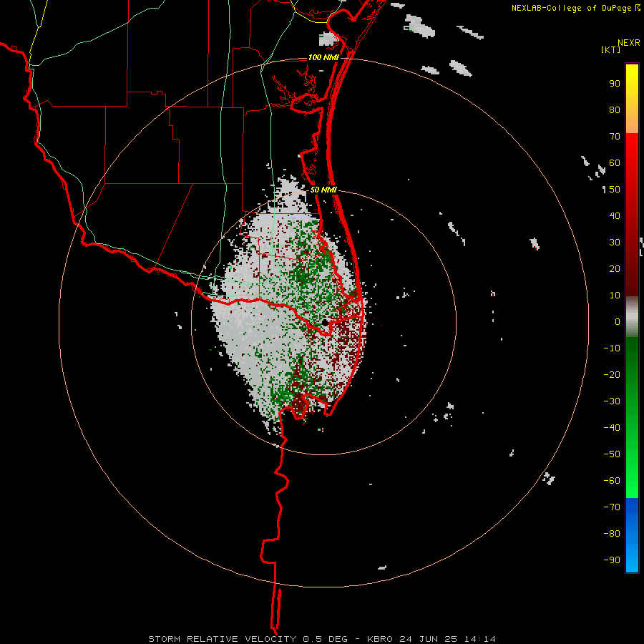This screenshot has width=644, height=644.
Task: Click the 24 JUN 25 date in caption
Action: [x=430, y=639]
